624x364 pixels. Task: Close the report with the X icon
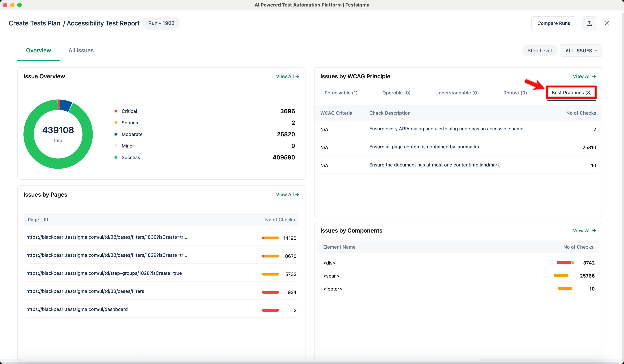[x=606, y=23]
